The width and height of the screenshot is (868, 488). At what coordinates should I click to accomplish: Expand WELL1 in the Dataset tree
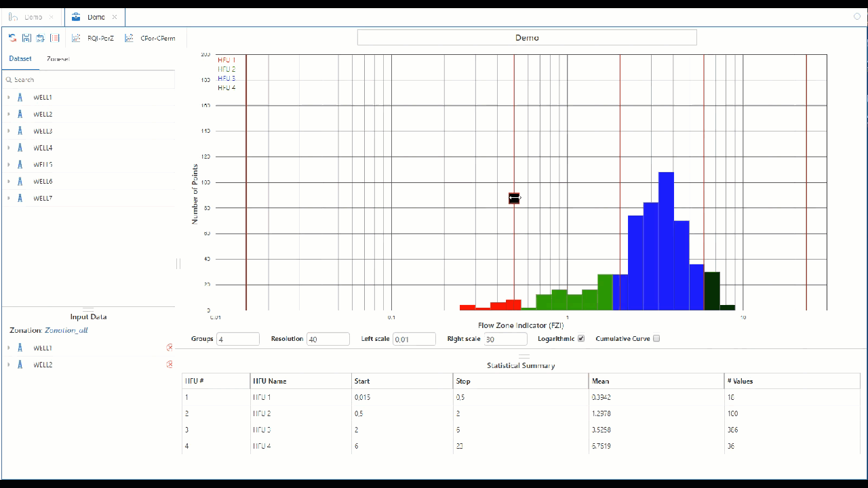coord(9,98)
